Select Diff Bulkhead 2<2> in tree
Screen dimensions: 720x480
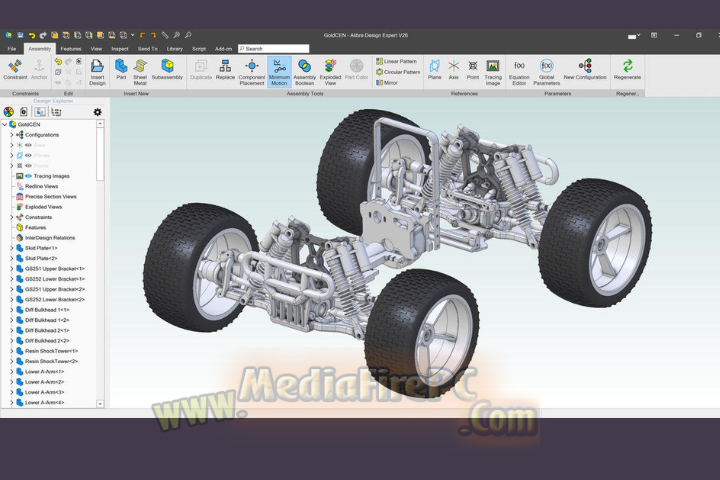(x=47, y=341)
